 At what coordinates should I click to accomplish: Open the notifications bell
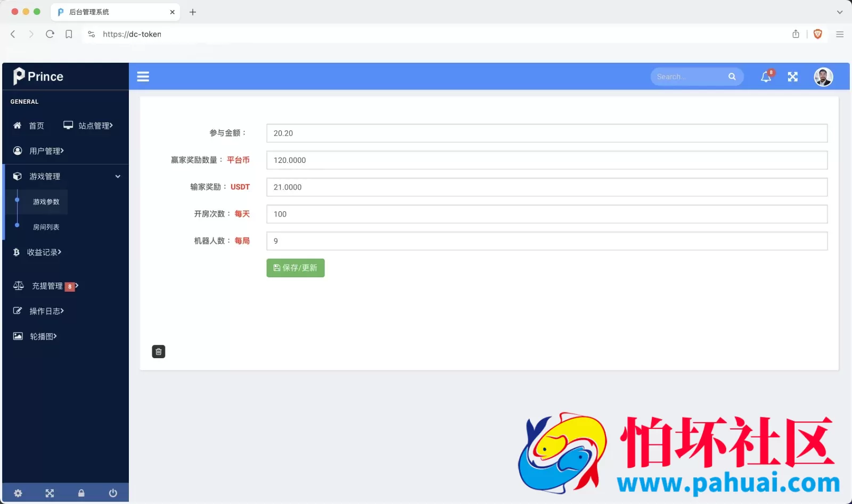[x=766, y=77]
